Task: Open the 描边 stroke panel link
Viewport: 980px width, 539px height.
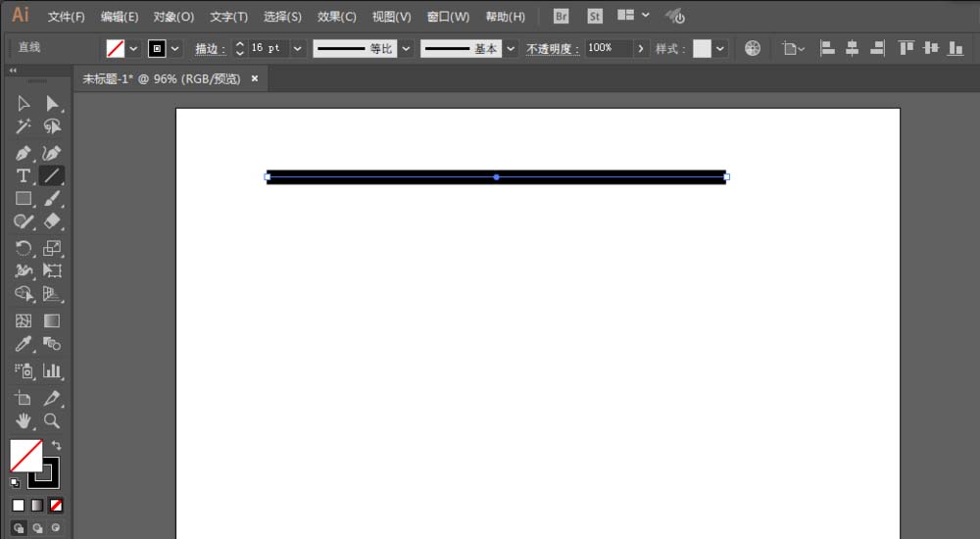Action: click(210, 49)
